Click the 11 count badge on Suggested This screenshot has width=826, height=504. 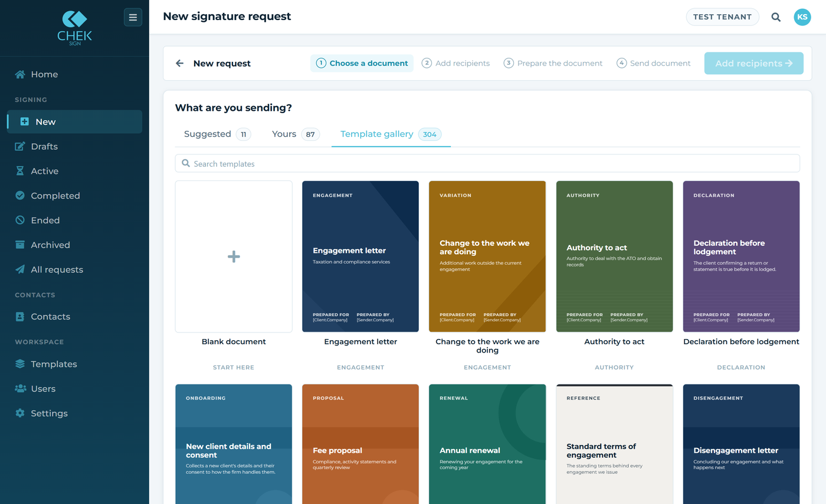[x=244, y=134]
